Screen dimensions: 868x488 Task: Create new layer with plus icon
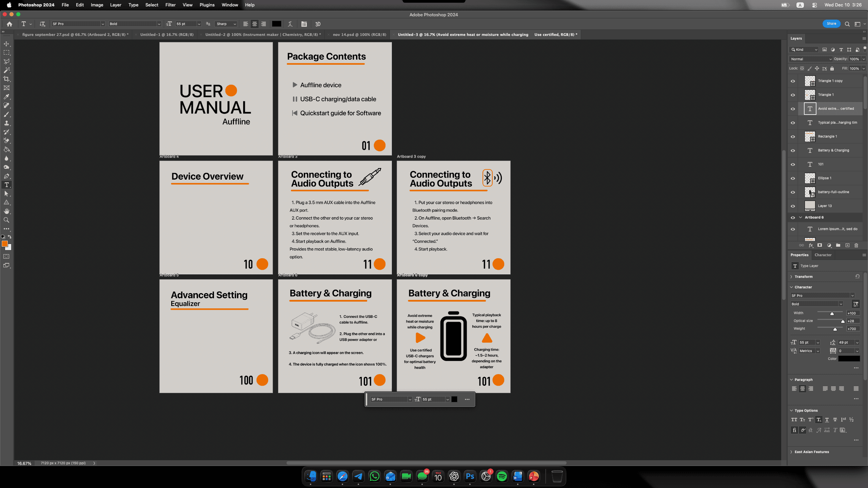point(847,245)
